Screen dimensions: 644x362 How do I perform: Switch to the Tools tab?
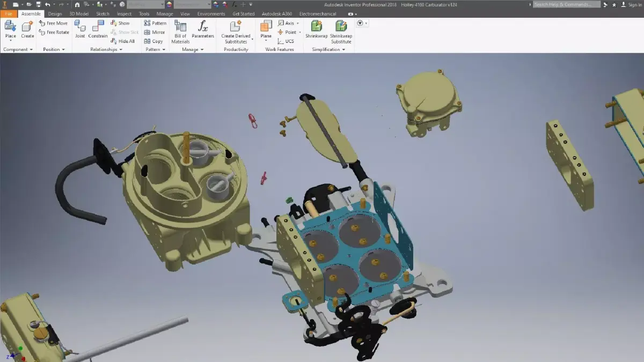tap(144, 14)
